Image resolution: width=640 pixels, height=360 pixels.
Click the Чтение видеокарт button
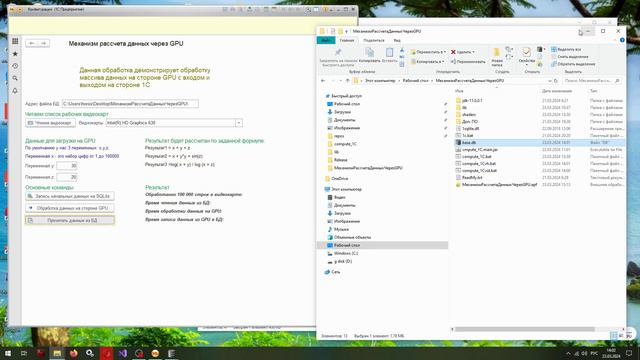(x=50, y=123)
